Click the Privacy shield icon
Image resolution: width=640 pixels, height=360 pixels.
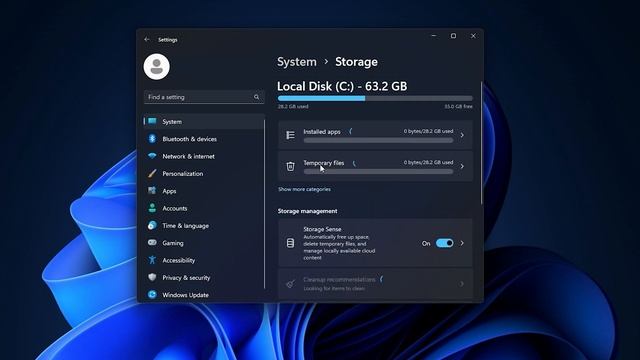152,277
